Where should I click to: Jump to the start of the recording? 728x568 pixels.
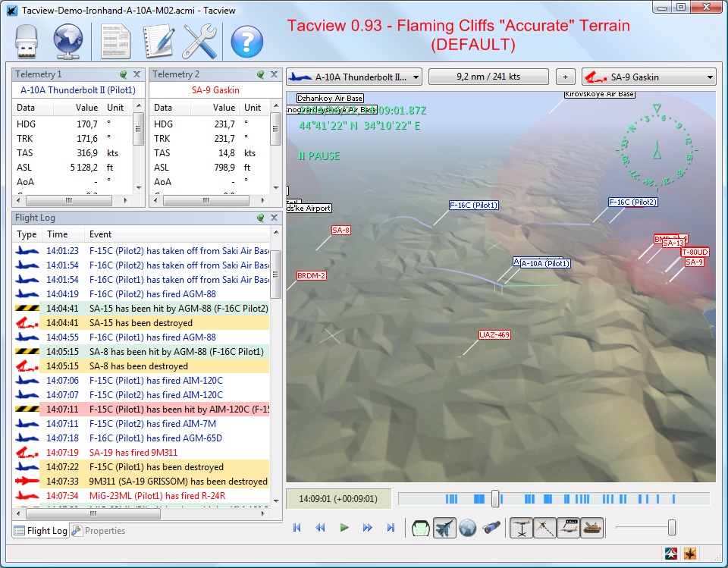pos(297,528)
